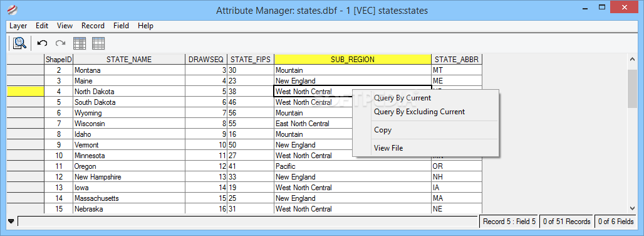Viewport: 644px width, 236px height.
Task: Click the application logo in title bar
Action: point(13,10)
